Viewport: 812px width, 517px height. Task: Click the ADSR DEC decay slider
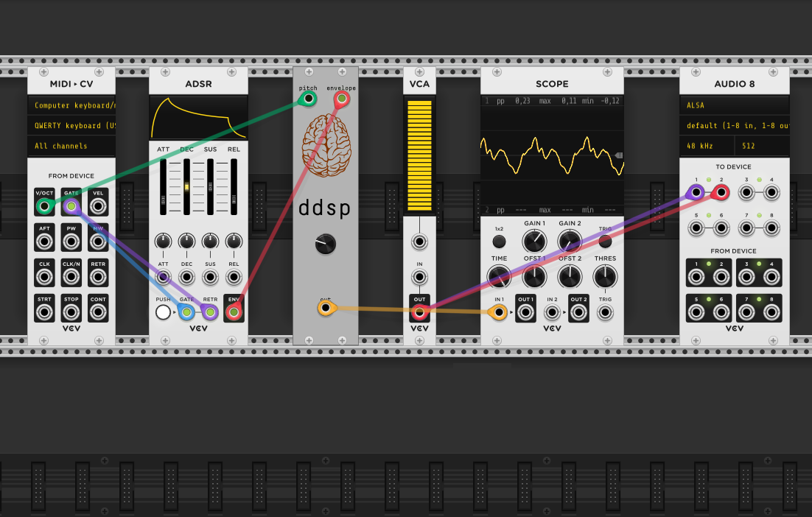[186, 187]
